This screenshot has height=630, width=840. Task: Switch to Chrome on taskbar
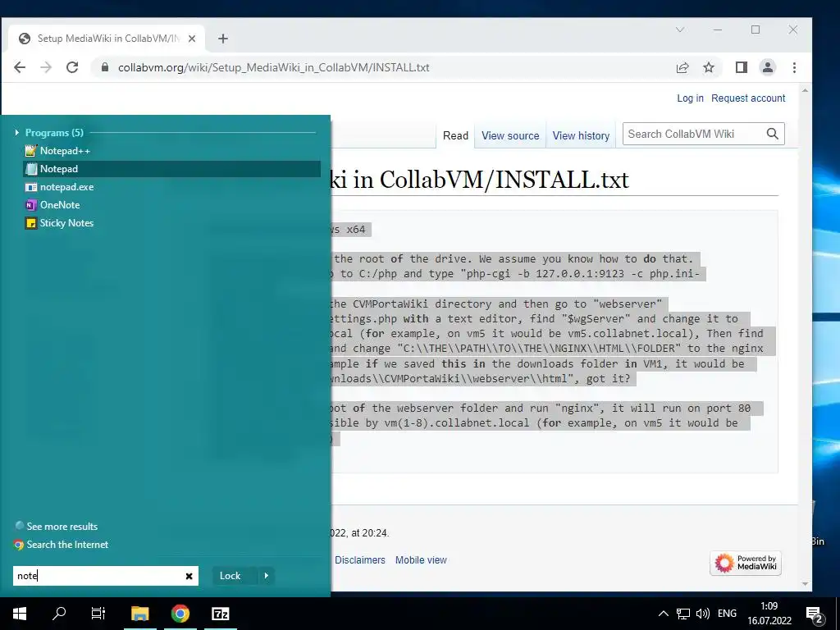180,614
